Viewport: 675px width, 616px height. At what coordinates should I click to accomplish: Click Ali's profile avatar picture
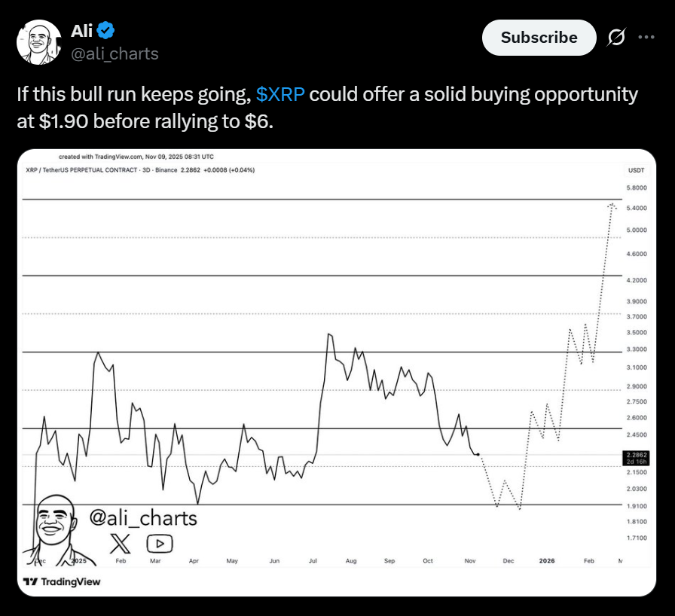[x=39, y=43]
